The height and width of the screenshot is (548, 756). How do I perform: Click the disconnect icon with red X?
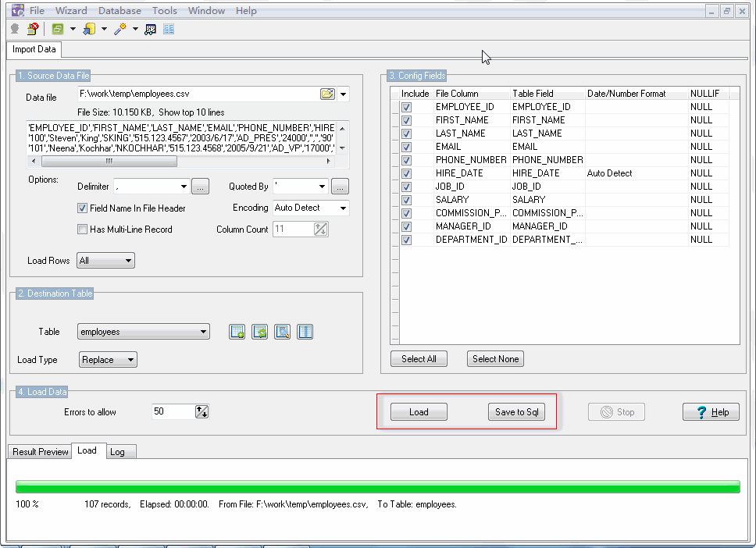pos(33,30)
